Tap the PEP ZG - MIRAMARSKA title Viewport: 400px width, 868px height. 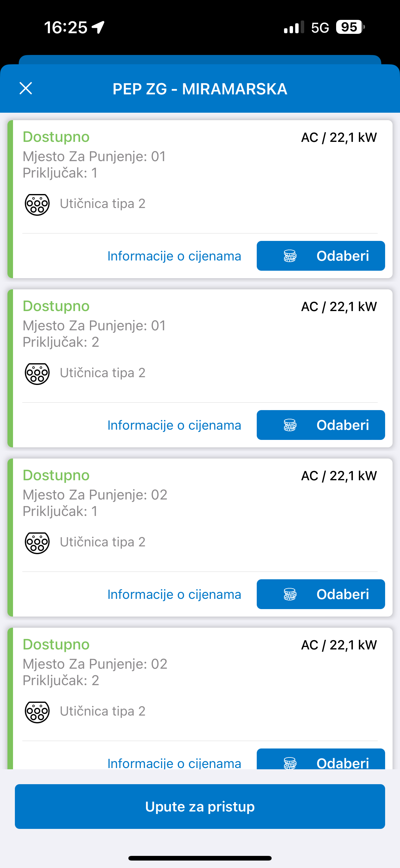tap(200, 89)
